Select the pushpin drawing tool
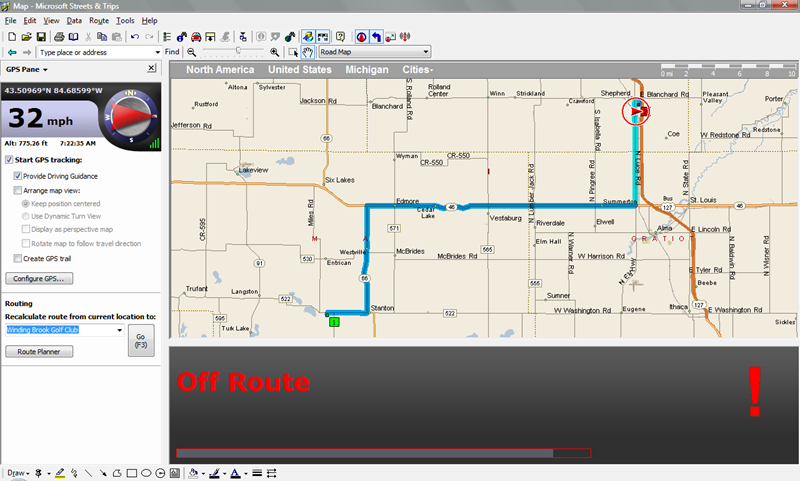The width and height of the screenshot is (800, 481). (x=38, y=473)
